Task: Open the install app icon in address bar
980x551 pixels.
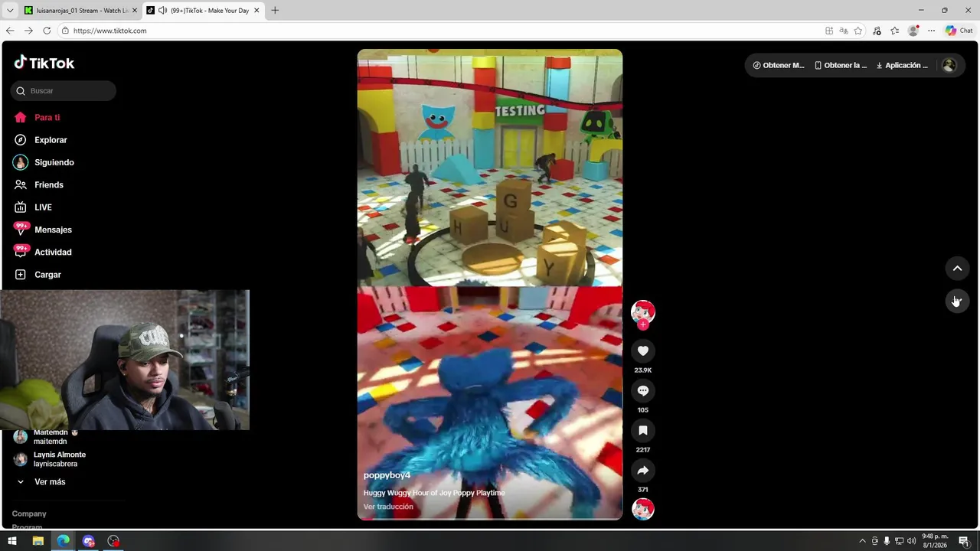Action: 829,31
